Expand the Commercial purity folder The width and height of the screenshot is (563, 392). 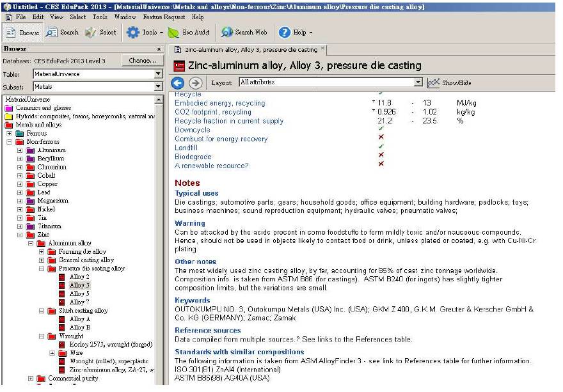(31, 379)
